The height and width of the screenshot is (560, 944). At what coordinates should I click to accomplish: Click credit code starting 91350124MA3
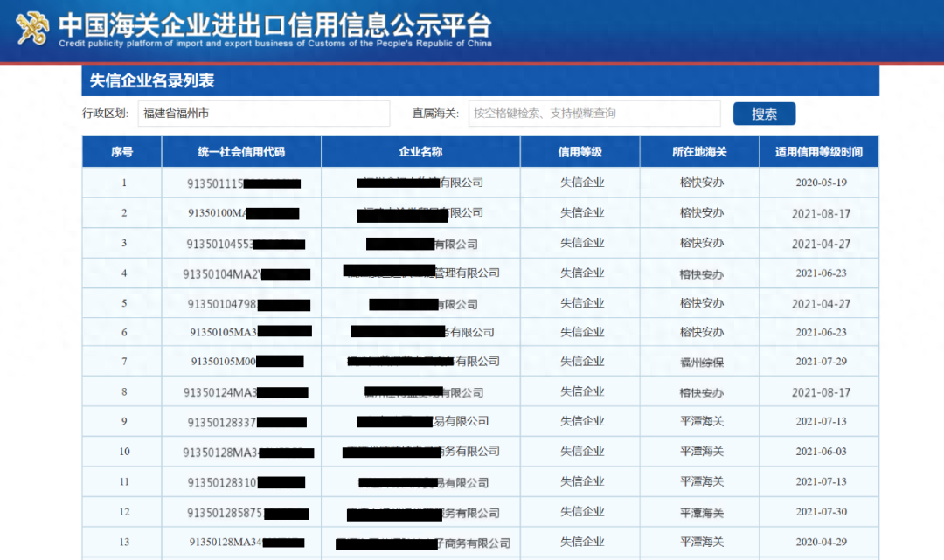click(246, 392)
